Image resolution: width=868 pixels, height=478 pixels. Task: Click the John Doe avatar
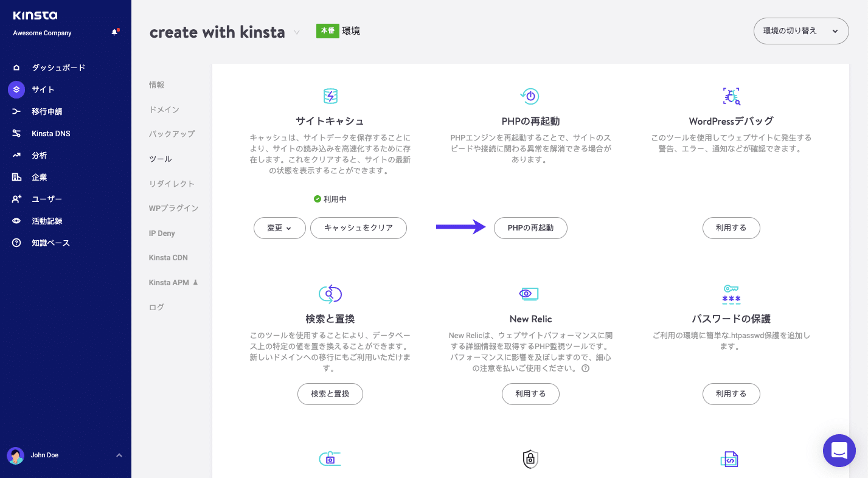16,455
